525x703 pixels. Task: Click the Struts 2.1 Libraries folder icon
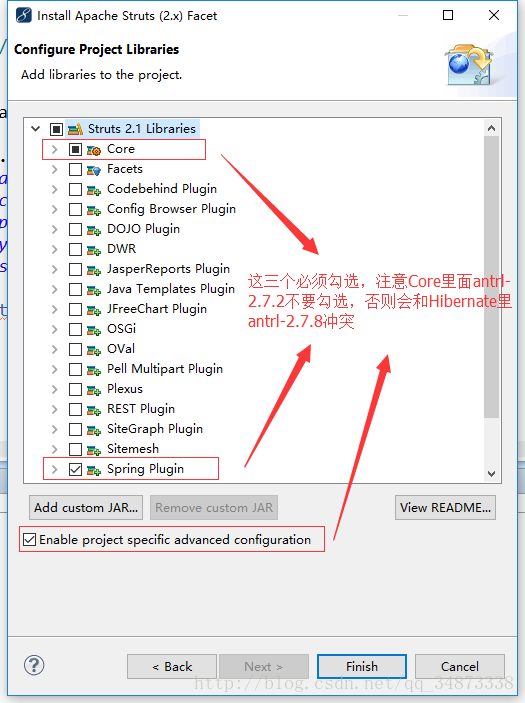pos(75,129)
